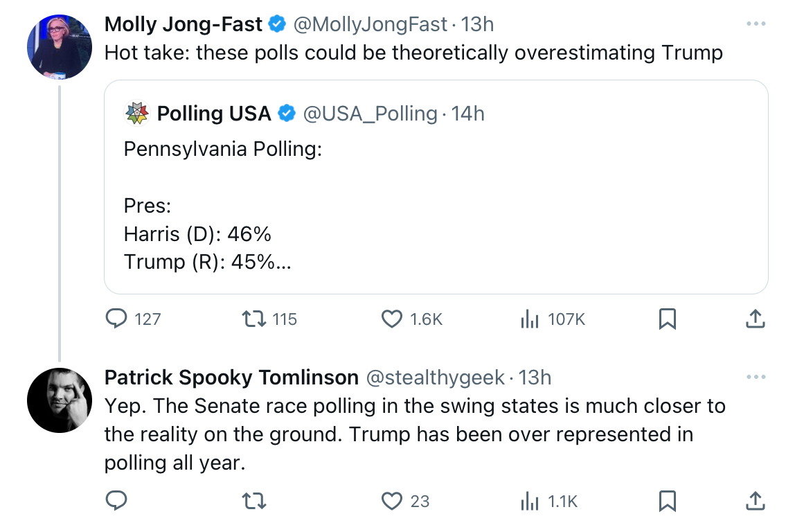Open more options for Molly Jong-Fast's tweet

tap(756, 24)
